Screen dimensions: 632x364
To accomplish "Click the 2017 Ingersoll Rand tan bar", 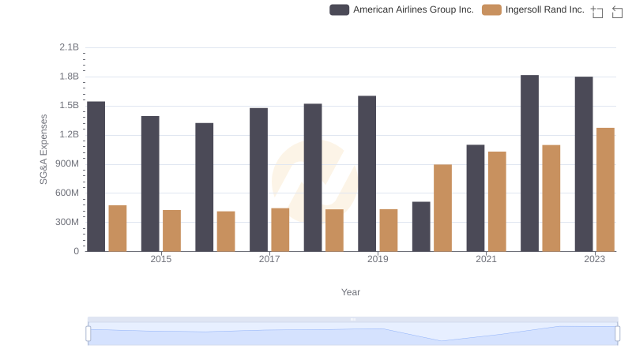I will click(280, 230).
